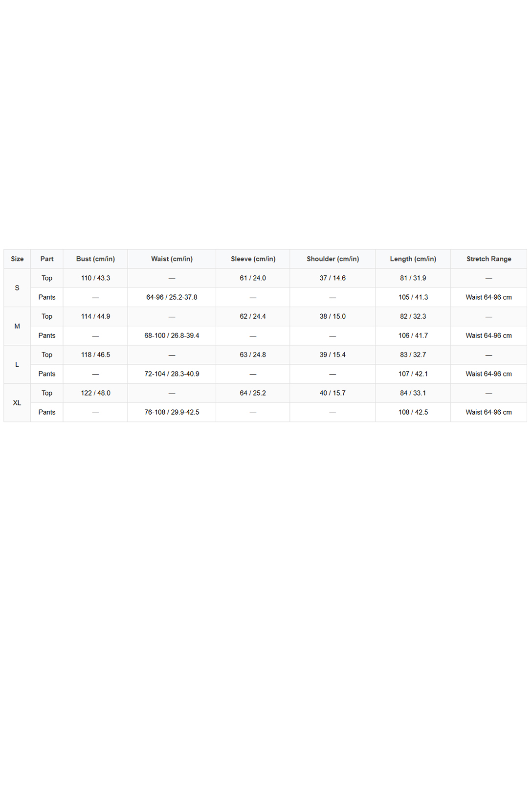Image resolution: width=532 pixels, height=798 pixels.
Task: Click length value 106 / 41.7
Action: (x=413, y=335)
